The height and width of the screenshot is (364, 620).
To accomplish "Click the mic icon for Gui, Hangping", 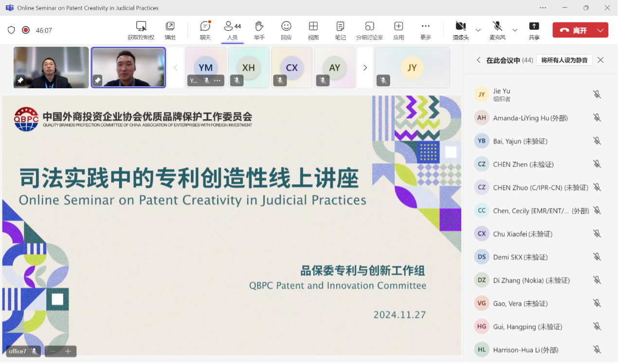I will pos(597,327).
